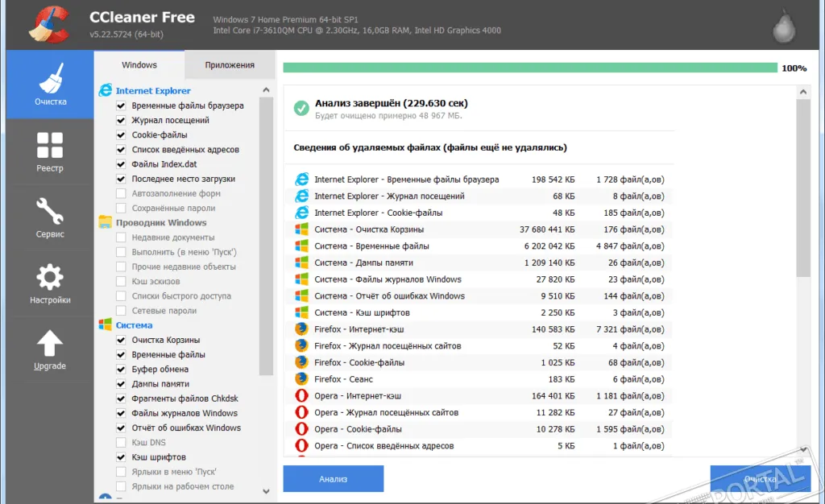Click the 7 321 файл(а,ов) count value
The width and height of the screenshot is (825, 504).
point(630,329)
